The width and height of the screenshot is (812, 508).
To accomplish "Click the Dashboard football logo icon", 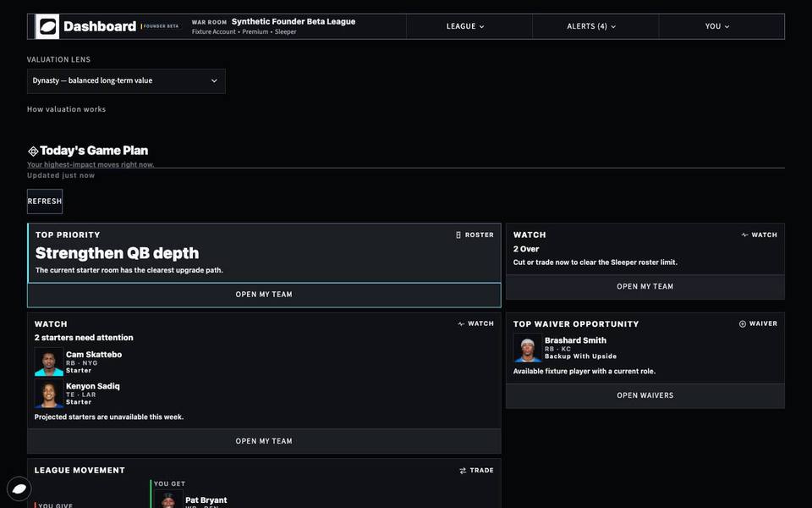I will [x=48, y=26].
